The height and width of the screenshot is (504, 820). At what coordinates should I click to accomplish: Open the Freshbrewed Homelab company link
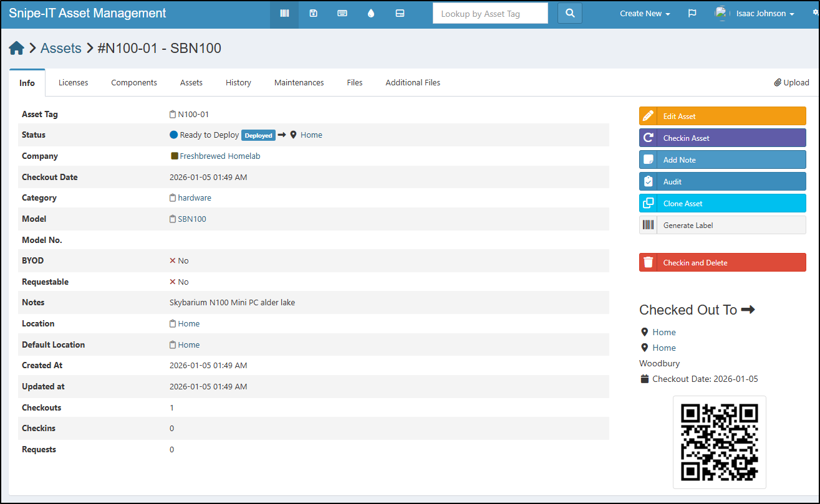219,156
